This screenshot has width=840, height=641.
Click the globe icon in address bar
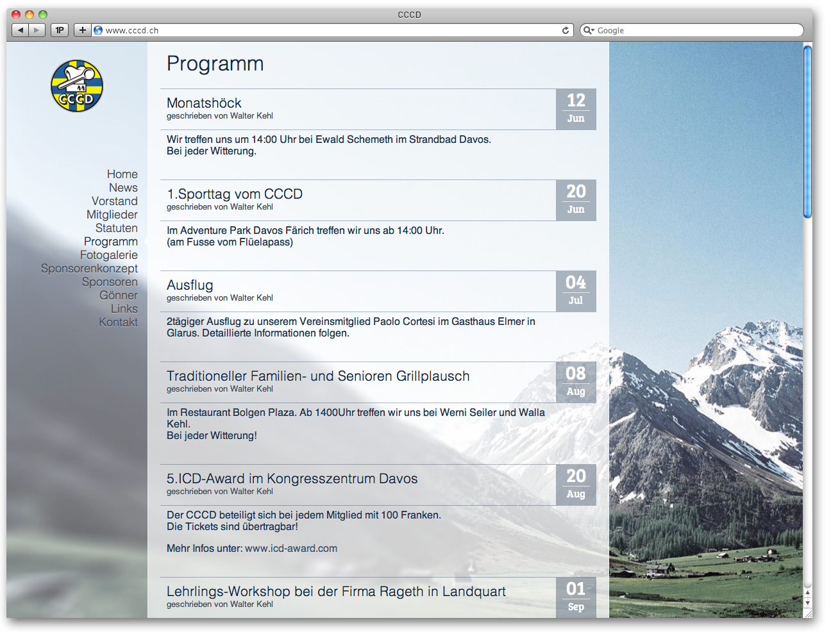click(98, 30)
